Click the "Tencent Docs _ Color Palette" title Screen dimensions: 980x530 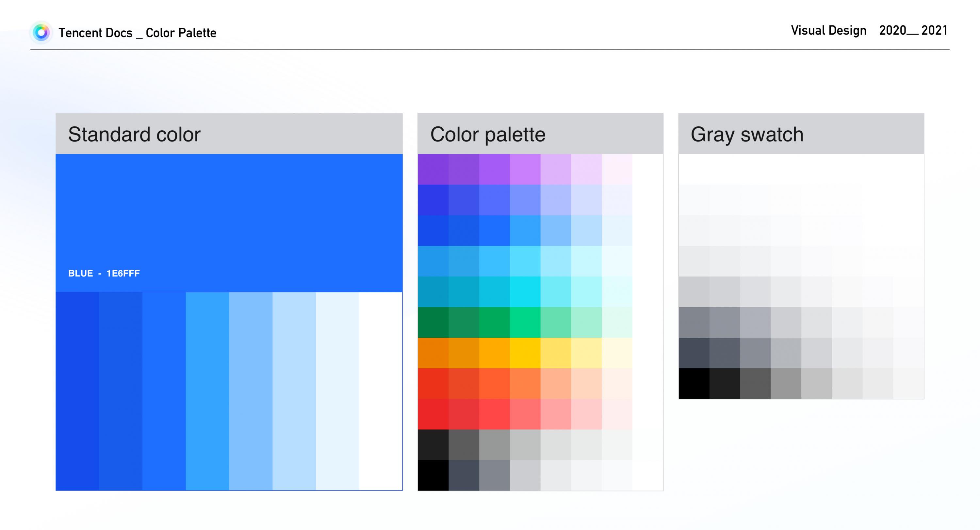tap(137, 33)
